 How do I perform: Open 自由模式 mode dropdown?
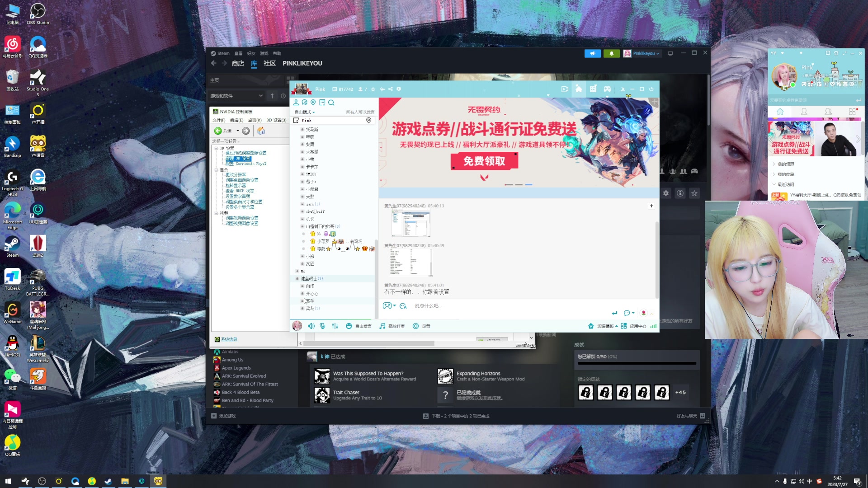tap(305, 112)
